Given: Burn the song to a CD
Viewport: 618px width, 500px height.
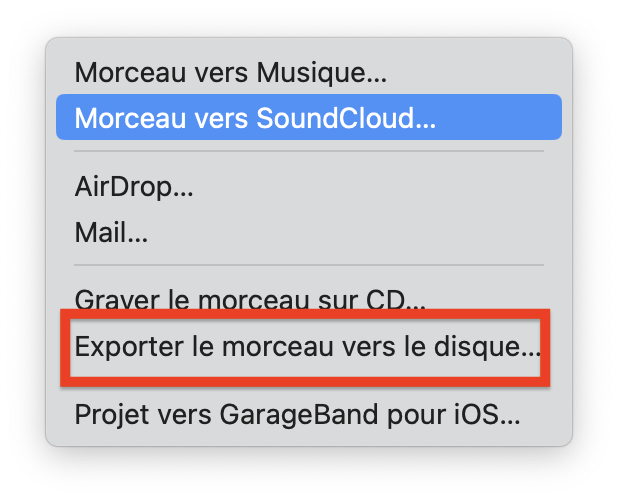Looking at the screenshot, I should tap(309, 300).
